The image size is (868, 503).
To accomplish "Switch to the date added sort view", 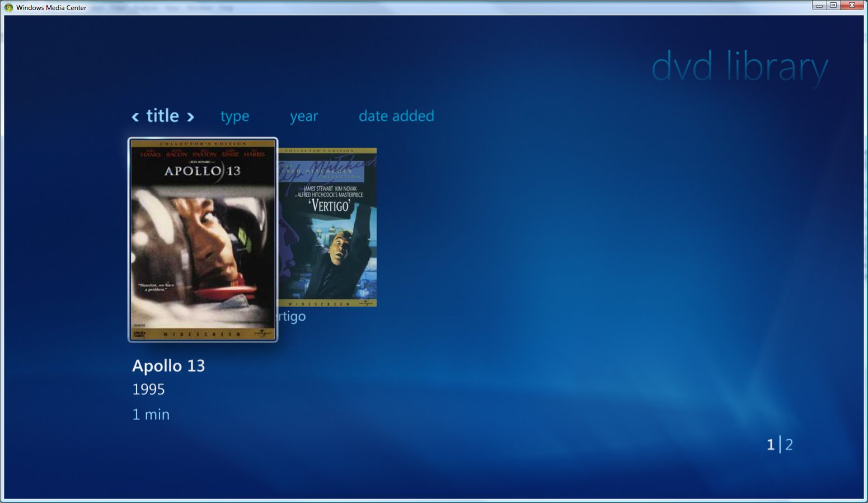I will tap(396, 116).
